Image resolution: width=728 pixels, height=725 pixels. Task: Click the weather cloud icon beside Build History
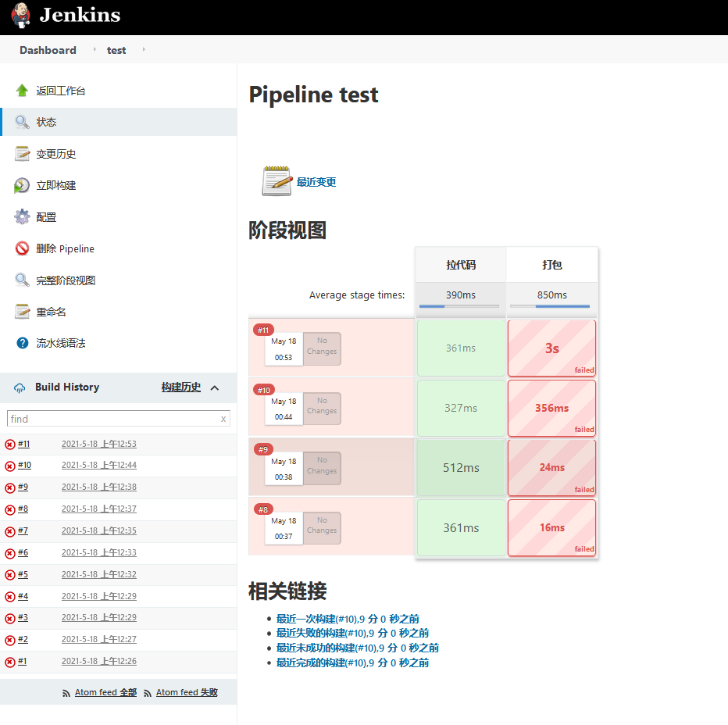(x=20, y=387)
